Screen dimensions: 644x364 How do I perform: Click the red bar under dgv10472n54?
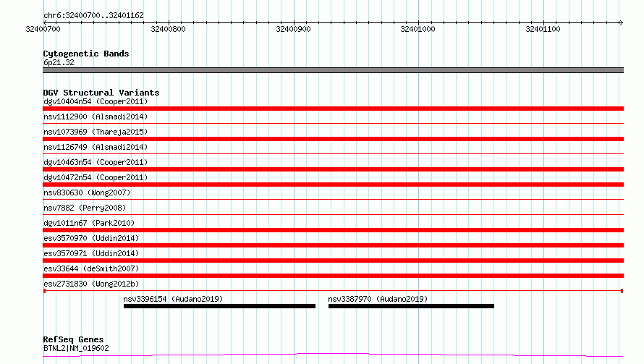(x=333, y=185)
